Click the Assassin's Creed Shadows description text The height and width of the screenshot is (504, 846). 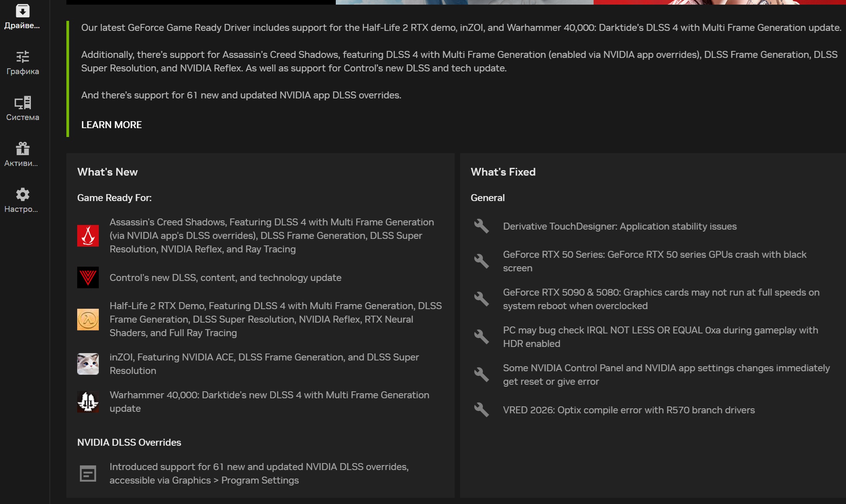[x=272, y=236]
